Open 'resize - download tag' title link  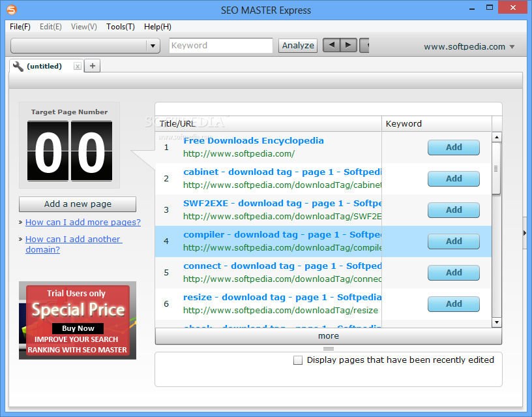[282, 297]
